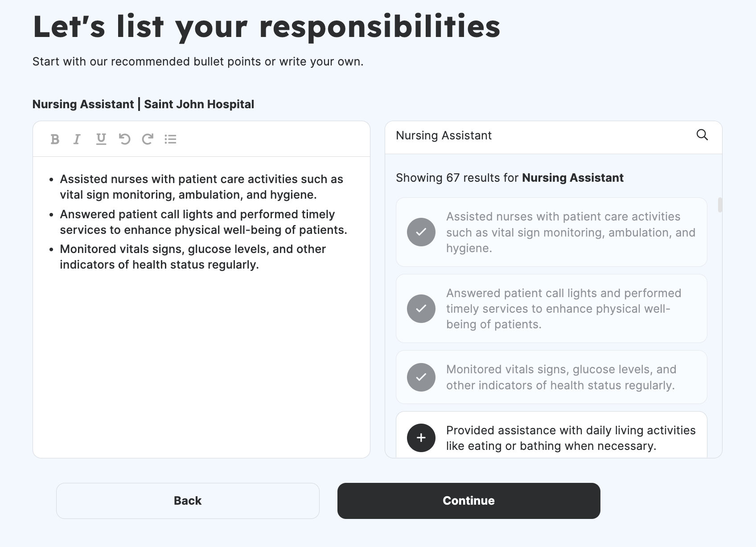The width and height of the screenshot is (756, 547).
Task: Apply underline formatting
Action: 101,139
